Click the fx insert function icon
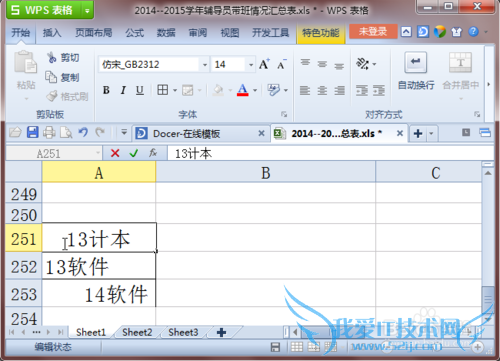Screen dimensions: 500x361 pyautogui.click(x=153, y=153)
